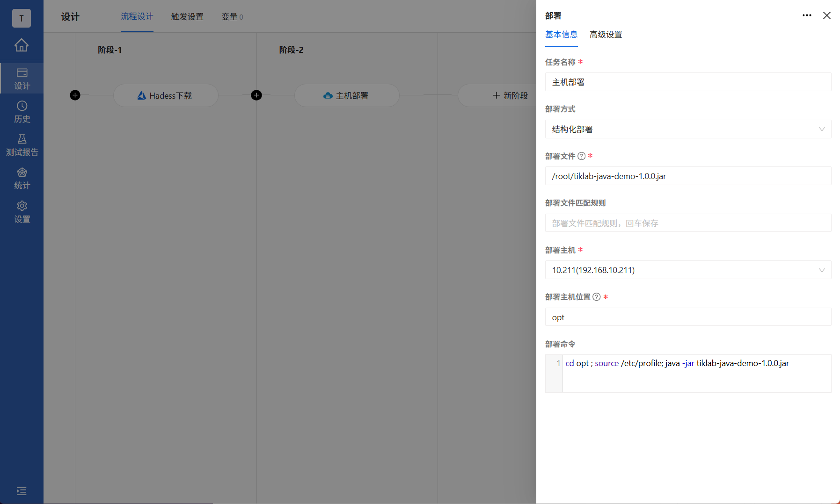Viewport: 840px width, 504px height.
Task: Click the plus icon between 阶段-1 and 阶段-2
Action: tap(256, 95)
